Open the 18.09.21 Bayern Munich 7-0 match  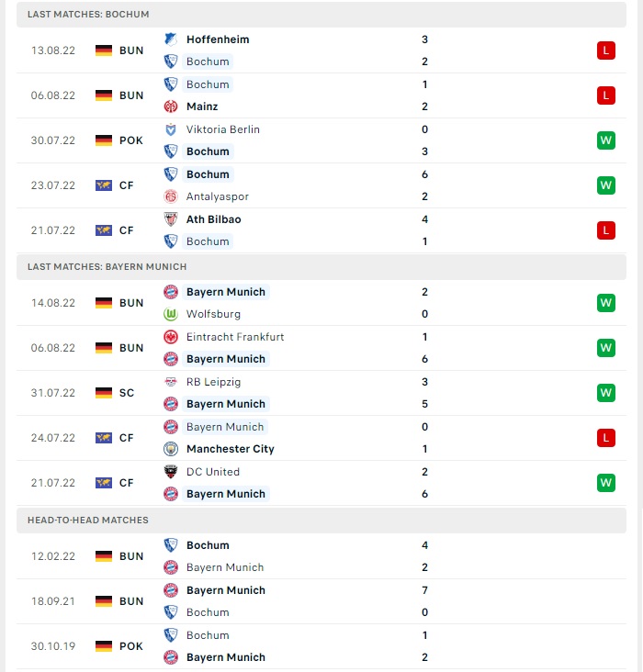point(321,601)
